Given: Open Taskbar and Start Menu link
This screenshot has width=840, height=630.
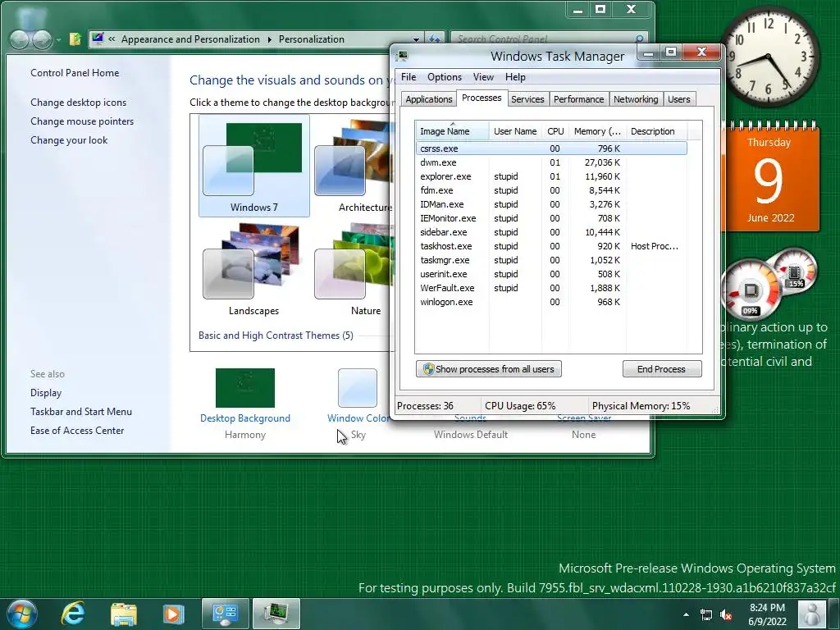Looking at the screenshot, I should pos(81,412).
